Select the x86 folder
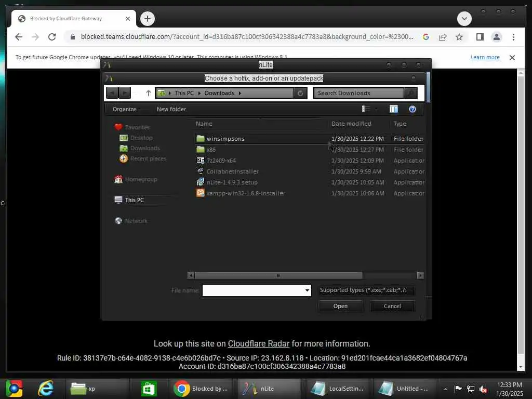Image resolution: width=532 pixels, height=399 pixels. [211, 150]
